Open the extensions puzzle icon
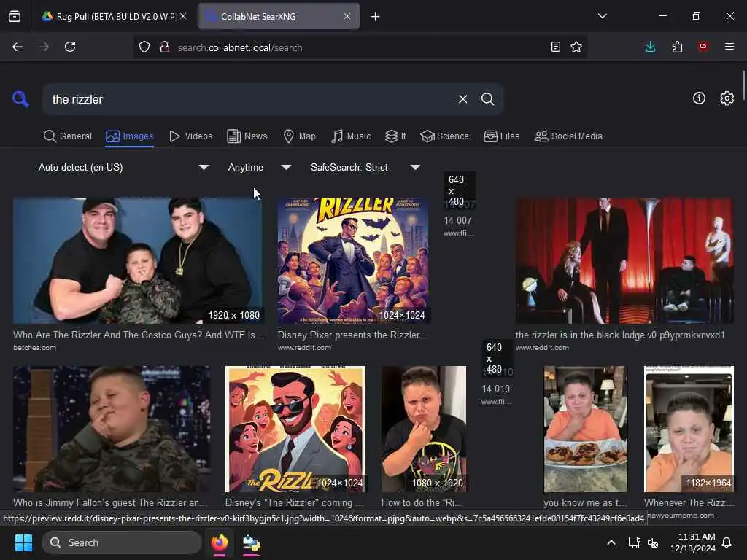 pyautogui.click(x=677, y=47)
